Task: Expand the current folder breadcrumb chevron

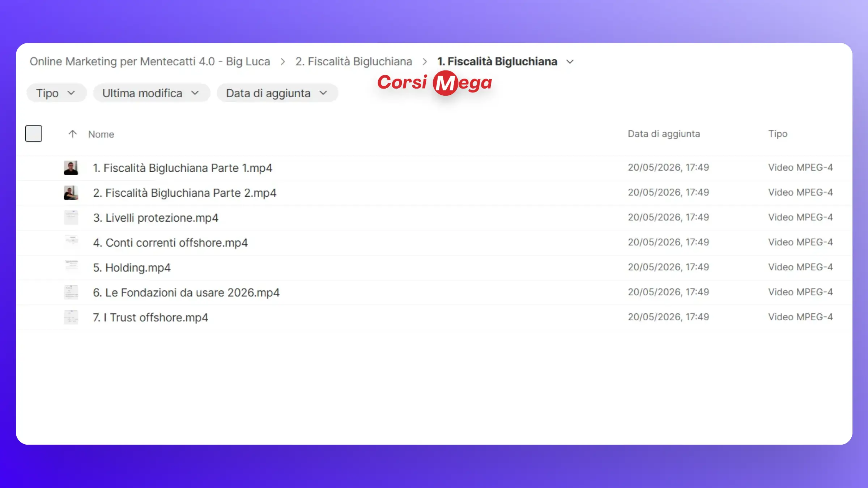Action: point(570,62)
